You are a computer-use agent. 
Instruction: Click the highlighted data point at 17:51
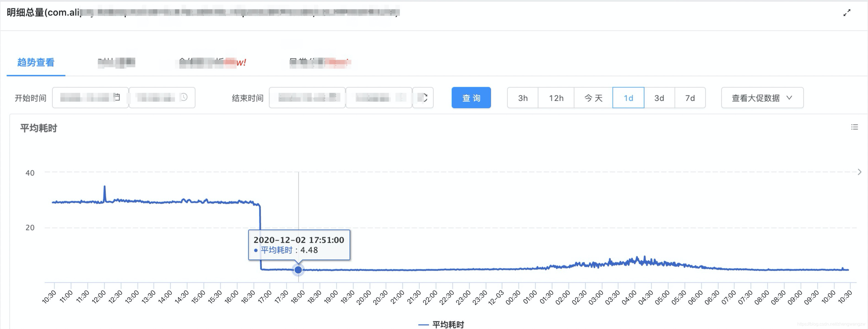298,270
